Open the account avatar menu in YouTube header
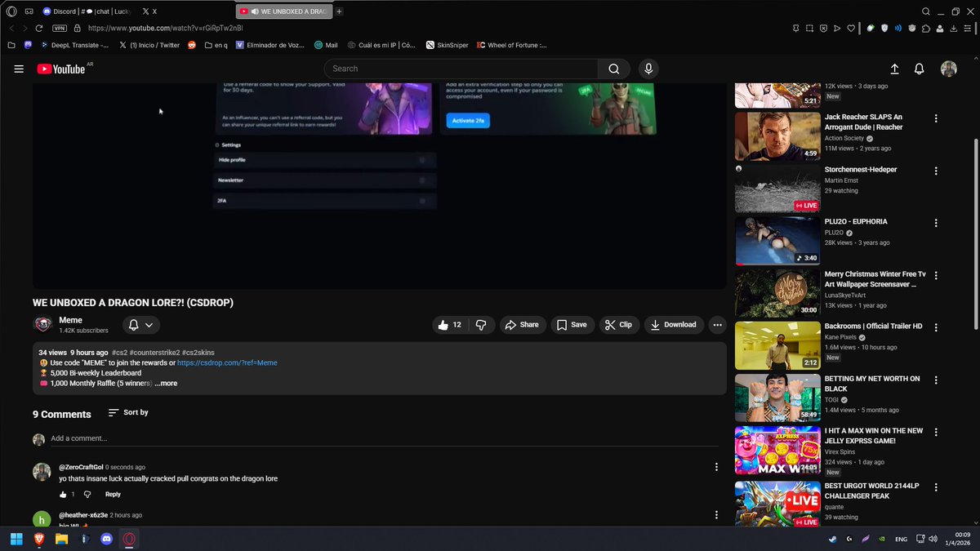 coord(948,69)
